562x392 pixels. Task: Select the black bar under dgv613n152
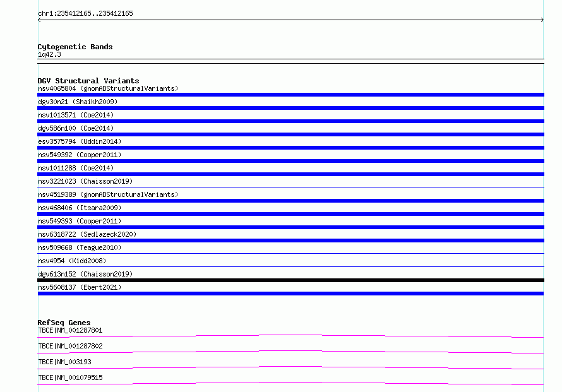coord(290,280)
